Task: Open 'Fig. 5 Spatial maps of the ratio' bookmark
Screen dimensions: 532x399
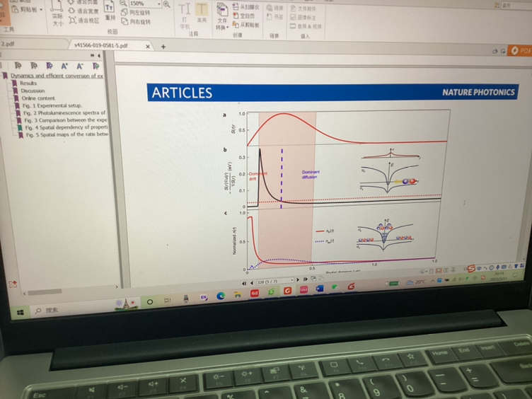Action: click(67, 134)
